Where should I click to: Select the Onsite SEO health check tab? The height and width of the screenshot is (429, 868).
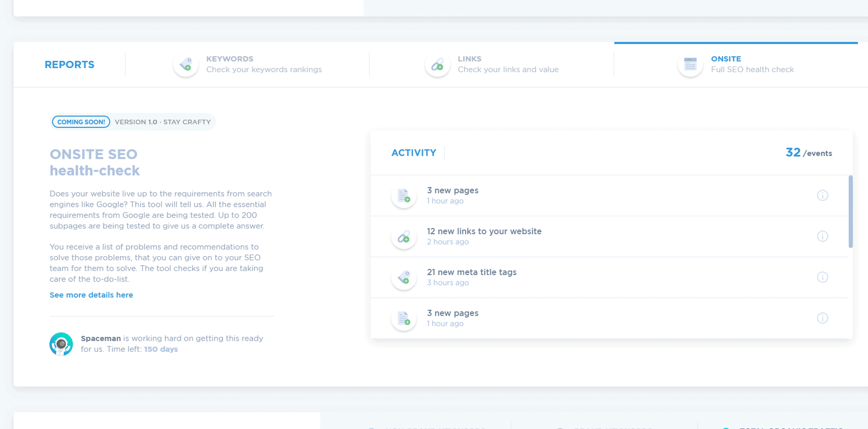(x=736, y=64)
